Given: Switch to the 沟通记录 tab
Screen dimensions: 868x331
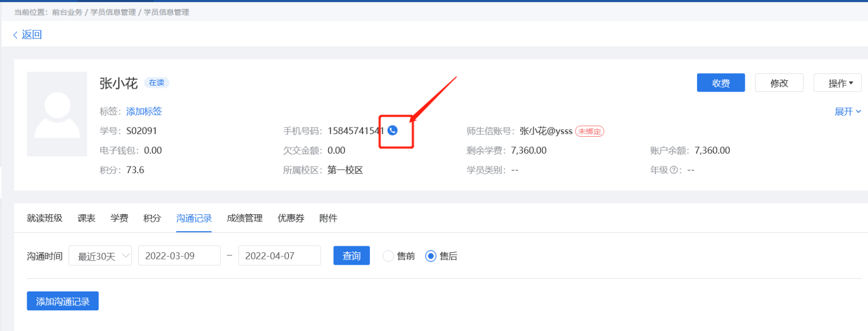Looking at the screenshot, I should point(194,218).
